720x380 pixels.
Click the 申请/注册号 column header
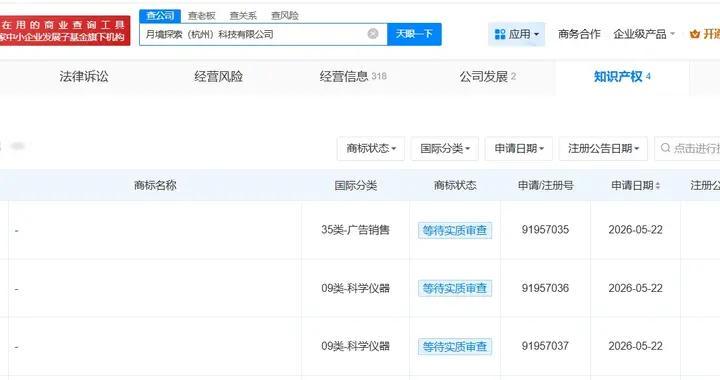[546, 185]
